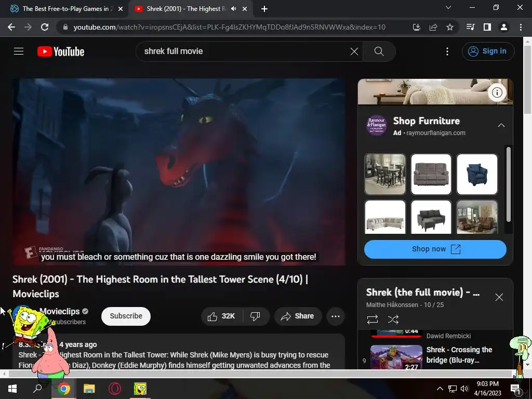Toggle playlist shuffle button
This screenshot has width=532, height=399.
393,320
